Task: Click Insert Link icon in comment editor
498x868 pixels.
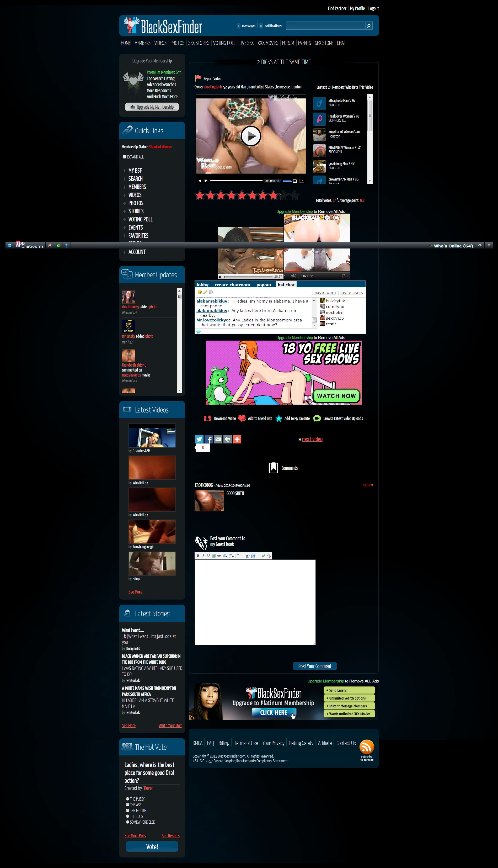Action: 219,556
